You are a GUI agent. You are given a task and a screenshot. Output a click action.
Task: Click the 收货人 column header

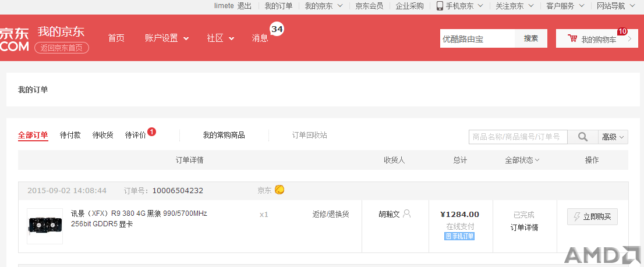(x=394, y=160)
